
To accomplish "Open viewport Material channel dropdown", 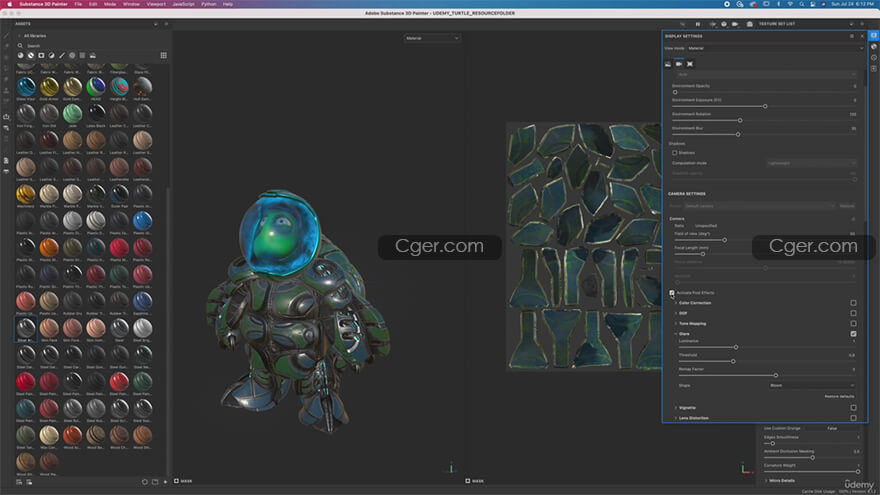I will (x=432, y=38).
